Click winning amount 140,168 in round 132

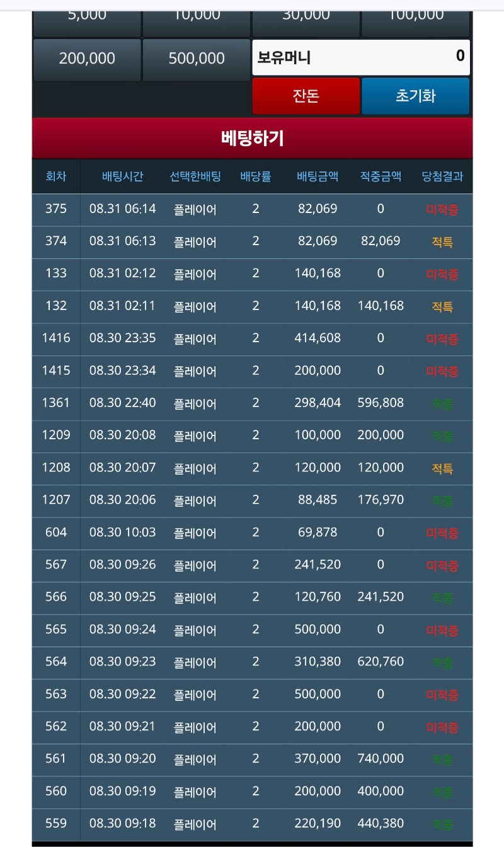pyautogui.click(x=381, y=306)
